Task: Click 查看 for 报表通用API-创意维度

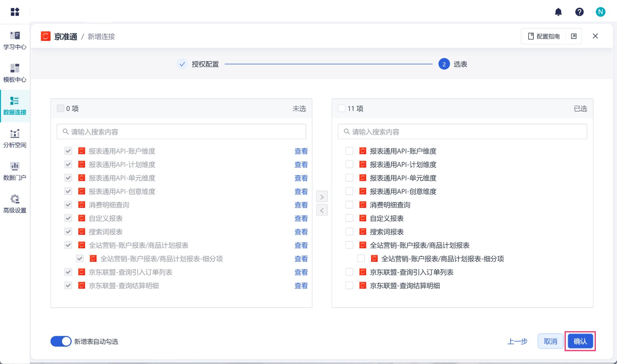Action: pos(301,192)
